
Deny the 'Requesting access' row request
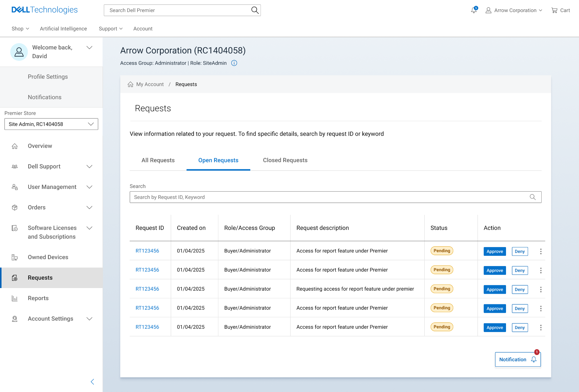[520, 290]
